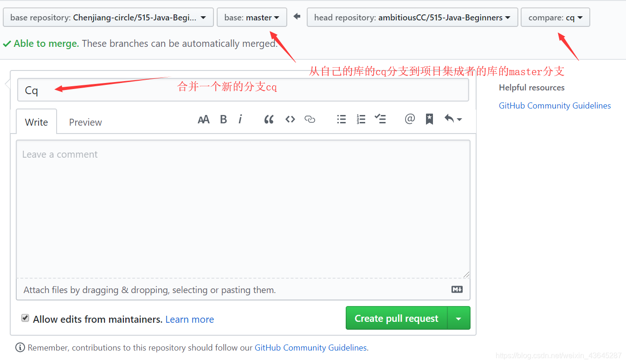The image size is (626, 364).
Task: Apply bold formatting in comment toolbar
Action: click(x=223, y=119)
